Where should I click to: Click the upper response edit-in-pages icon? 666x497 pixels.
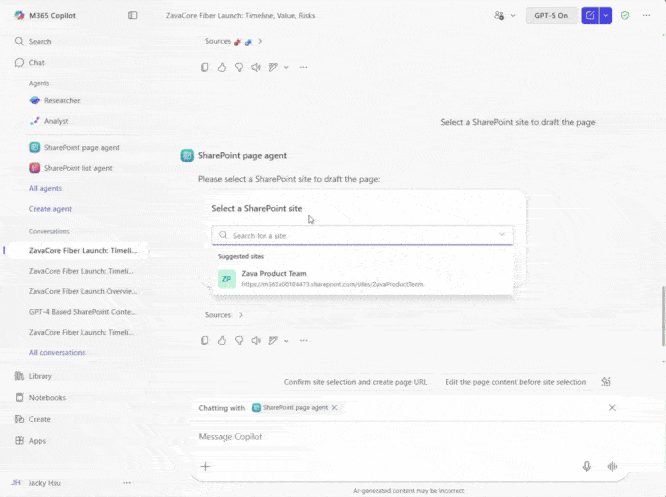[x=273, y=67]
